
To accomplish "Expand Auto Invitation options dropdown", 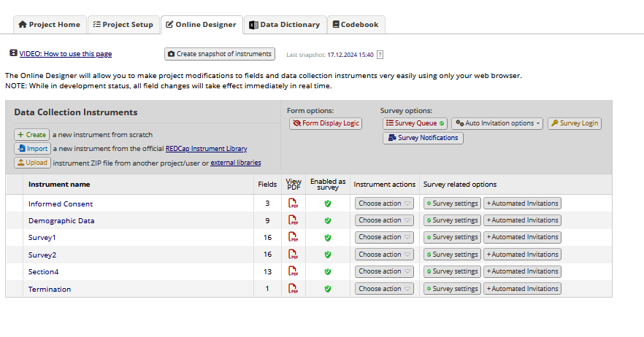I will pos(497,123).
